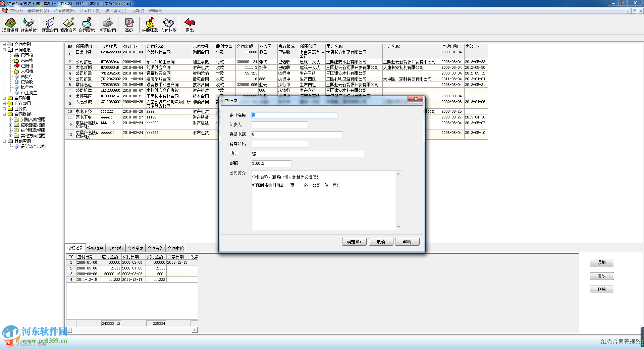Expand the 所在部门 tree node
The image size is (644, 349).
click(x=4, y=103)
